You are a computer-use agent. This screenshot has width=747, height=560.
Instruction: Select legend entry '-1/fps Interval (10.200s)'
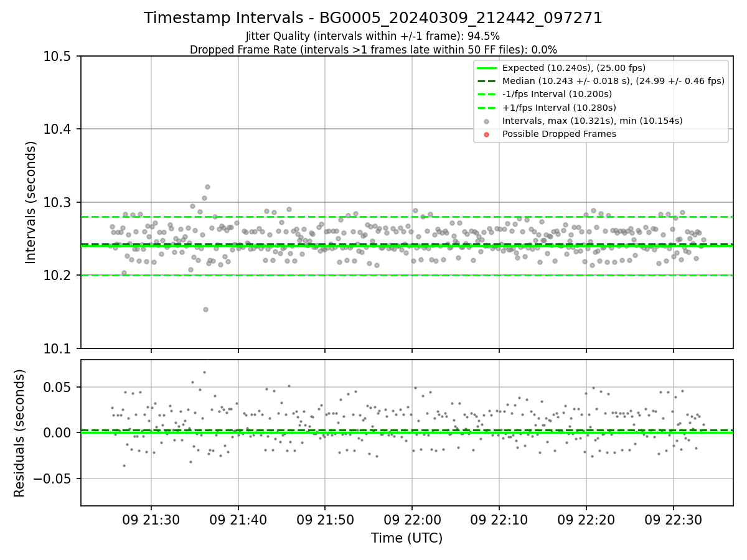557,94
